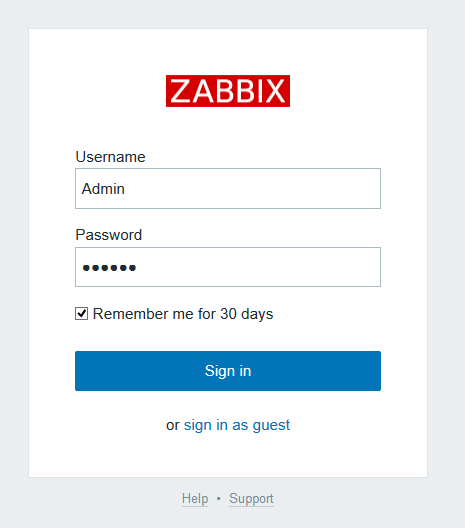The width and height of the screenshot is (465, 528).
Task: Focus the Username input field
Action: tap(228, 189)
